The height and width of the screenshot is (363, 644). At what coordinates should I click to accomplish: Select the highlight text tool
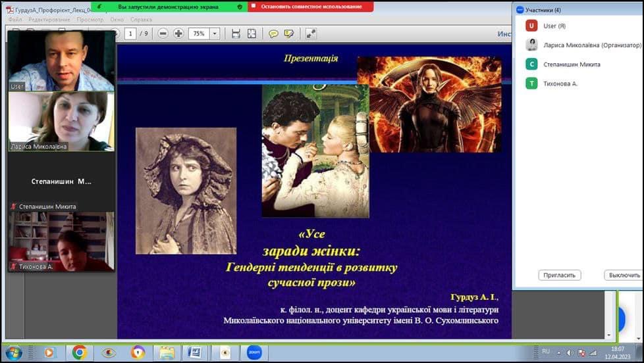point(288,34)
